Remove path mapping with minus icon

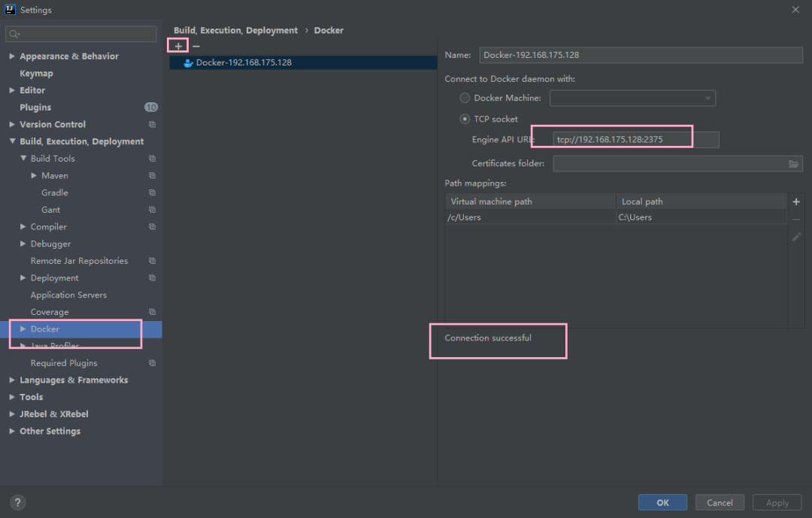pyautogui.click(x=796, y=220)
